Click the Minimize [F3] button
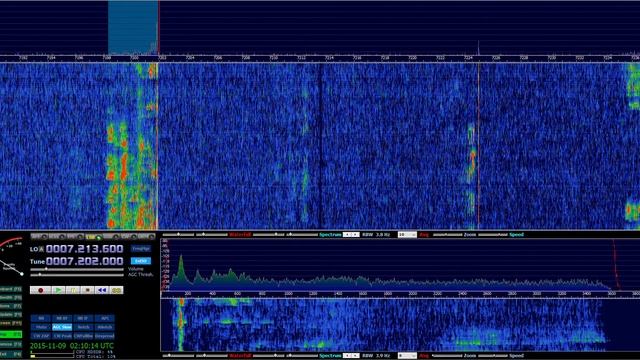The image size is (640, 360). (x=11, y=344)
